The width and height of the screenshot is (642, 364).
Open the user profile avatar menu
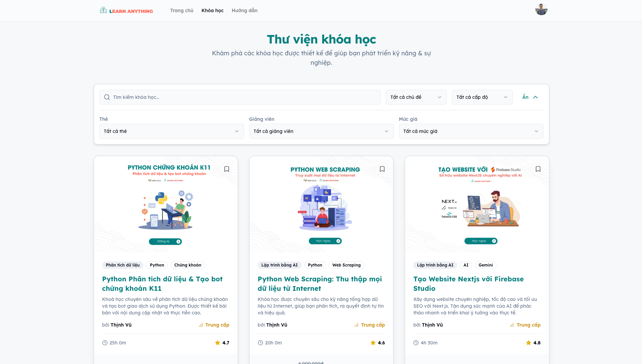pos(541,9)
